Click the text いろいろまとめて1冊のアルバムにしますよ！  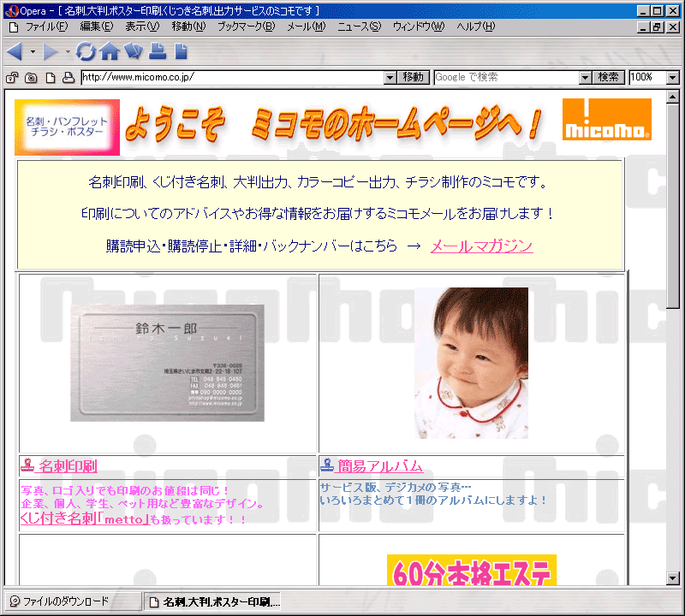coord(433,500)
